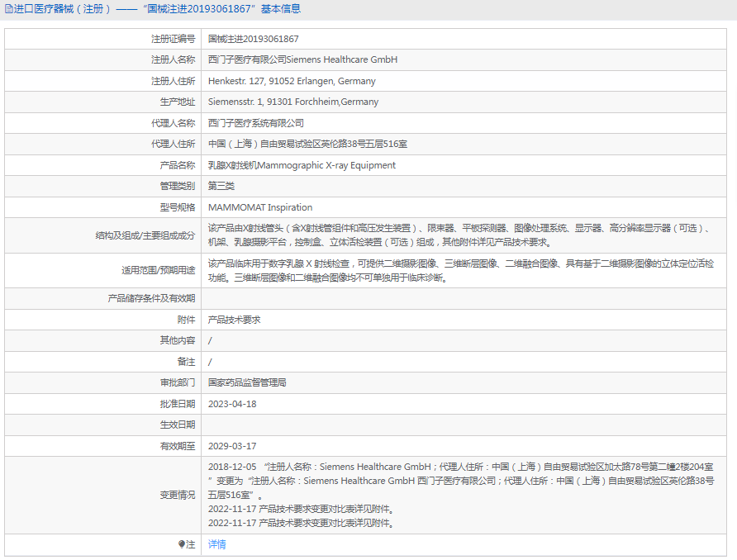This screenshot has width=737, height=560.
Task: Click the expiry date 2029-03-17
Action: (232, 446)
